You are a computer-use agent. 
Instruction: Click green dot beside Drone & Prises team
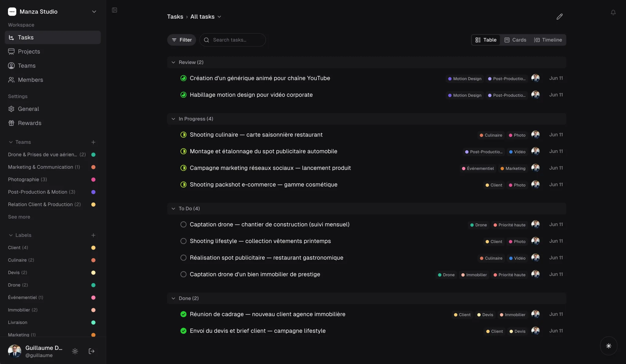[94, 155]
